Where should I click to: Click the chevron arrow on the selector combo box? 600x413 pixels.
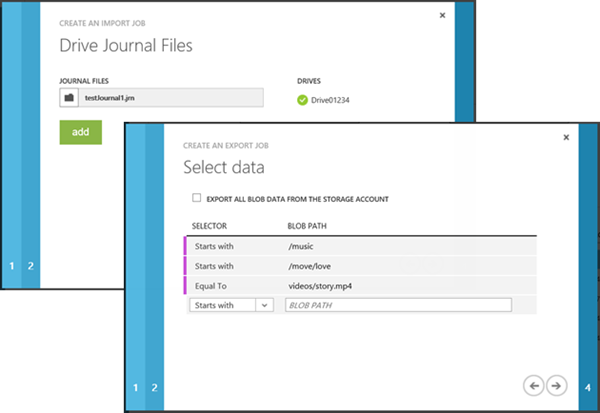click(x=264, y=305)
